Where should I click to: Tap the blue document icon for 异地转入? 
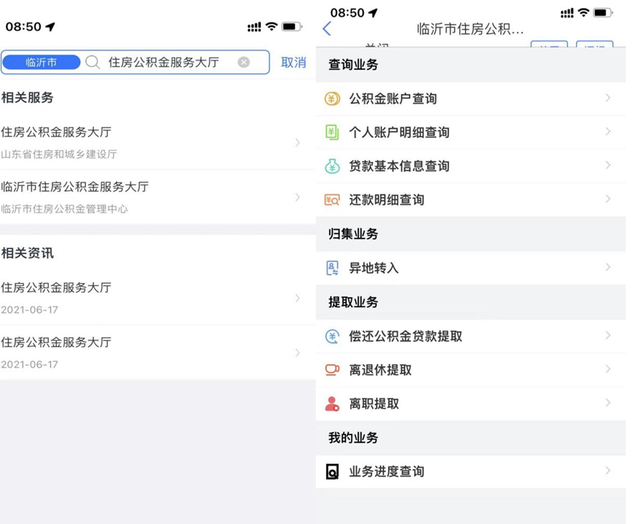(332, 268)
